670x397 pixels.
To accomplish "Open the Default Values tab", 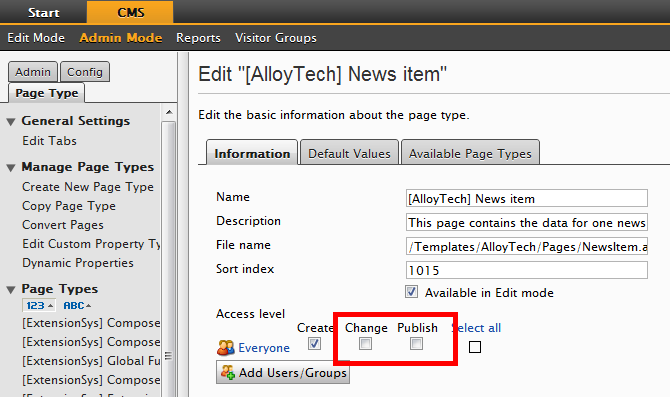I will [350, 153].
